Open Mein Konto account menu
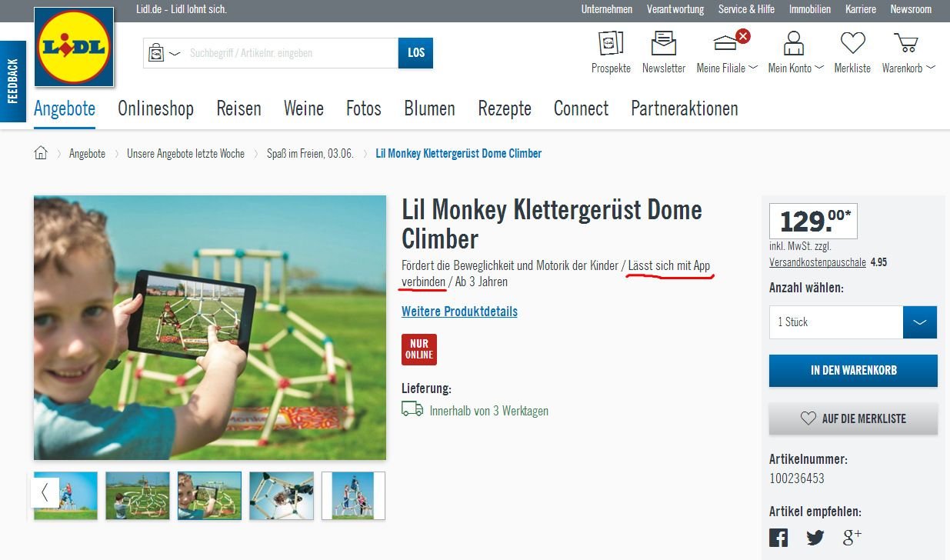Image resolution: width=950 pixels, height=560 pixels. tap(795, 52)
